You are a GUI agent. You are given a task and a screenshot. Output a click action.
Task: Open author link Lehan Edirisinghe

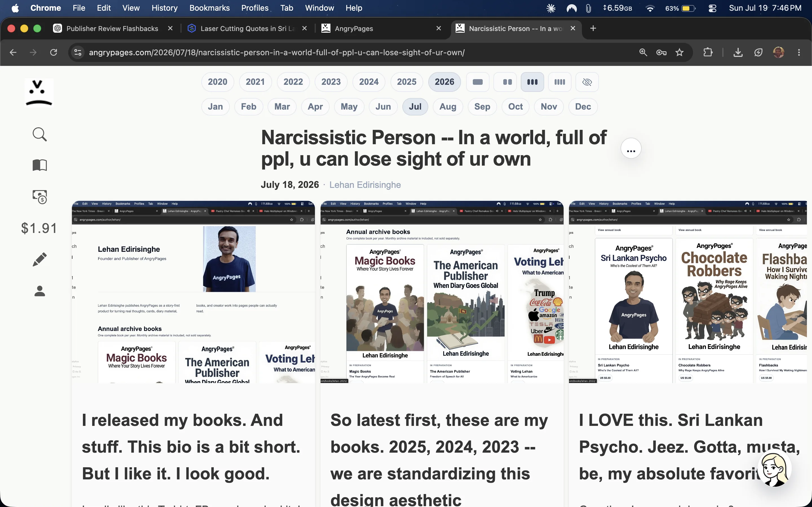365,185
